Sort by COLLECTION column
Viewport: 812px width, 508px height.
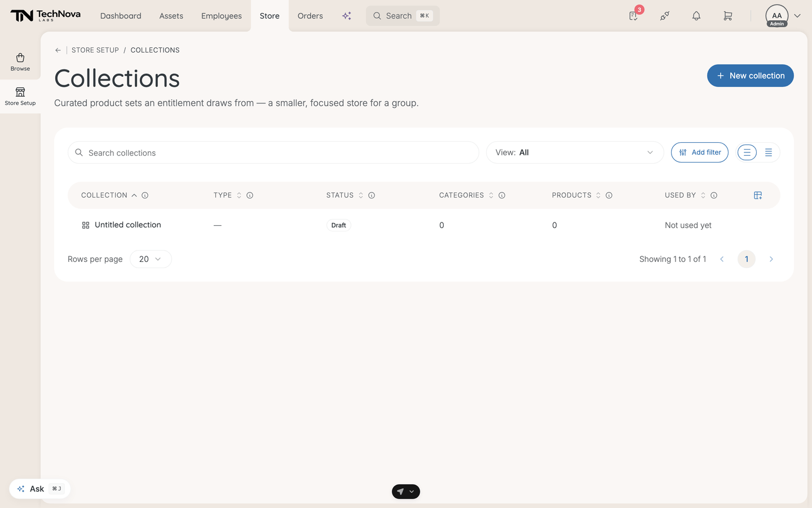(109, 195)
